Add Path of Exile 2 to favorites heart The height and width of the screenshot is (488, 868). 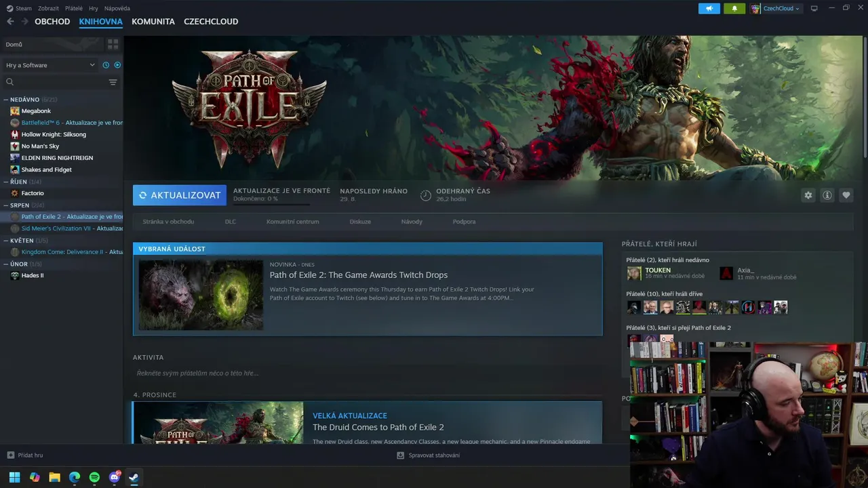click(x=846, y=195)
